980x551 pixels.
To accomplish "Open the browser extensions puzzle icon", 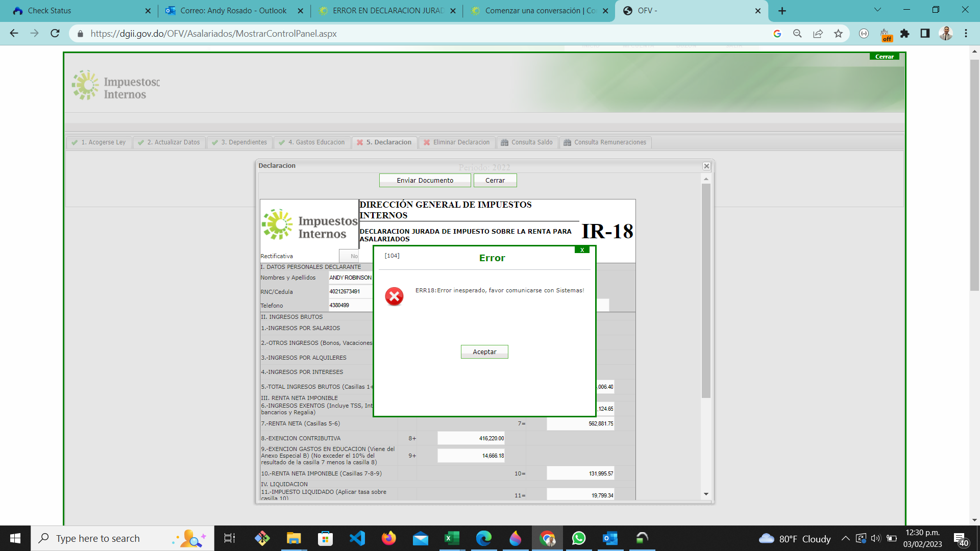I will point(904,34).
